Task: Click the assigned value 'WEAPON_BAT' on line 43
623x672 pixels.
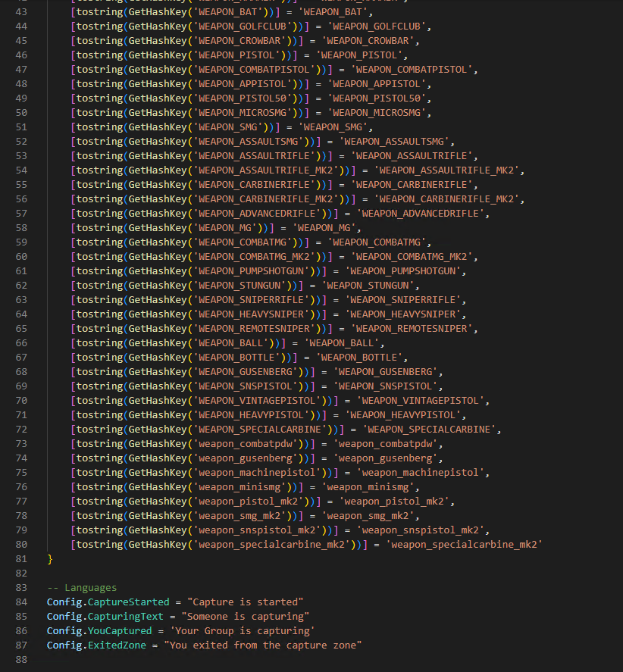Action: click(x=333, y=11)
